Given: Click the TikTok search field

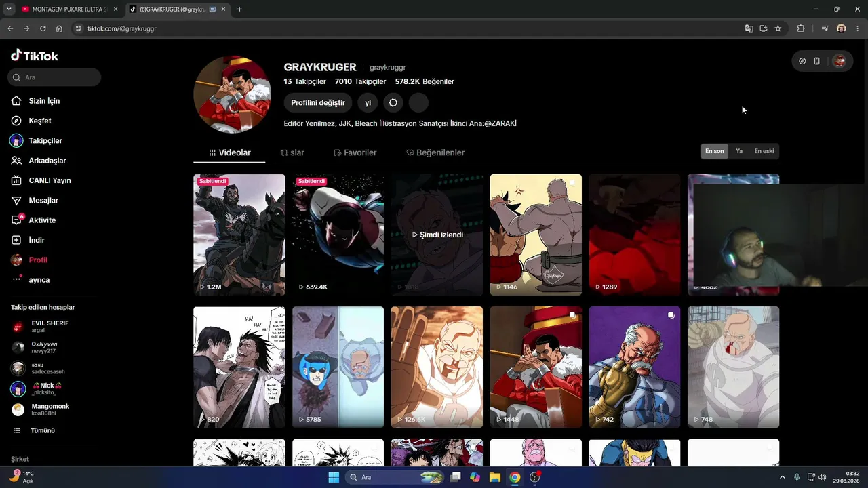Looking at the screenshot, I should [x=55, y=77].
